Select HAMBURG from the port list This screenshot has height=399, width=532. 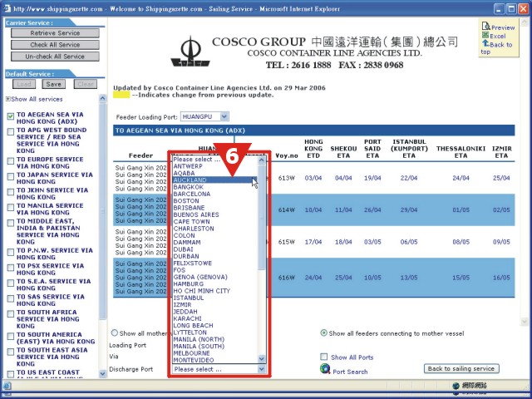coord(215,283)
